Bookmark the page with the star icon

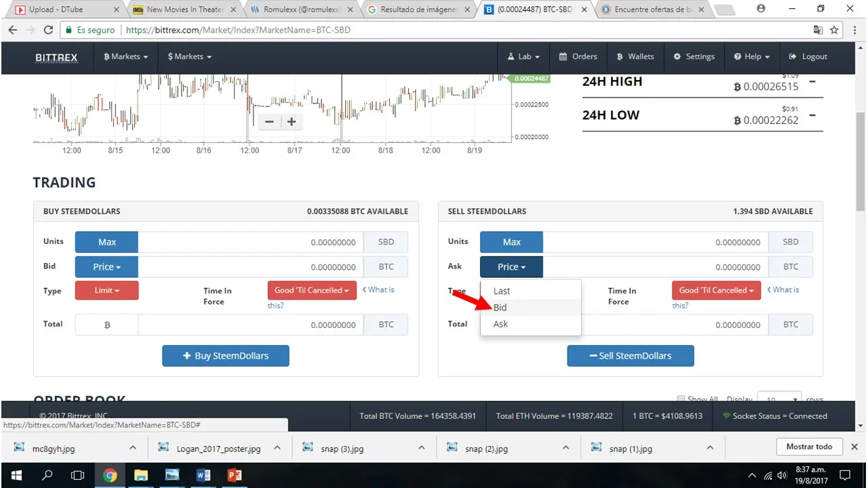click(834, 30)
